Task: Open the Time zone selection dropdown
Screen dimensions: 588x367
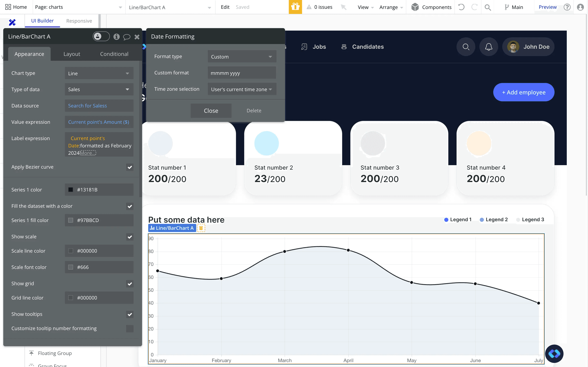Action: click(x=242, y=89)
